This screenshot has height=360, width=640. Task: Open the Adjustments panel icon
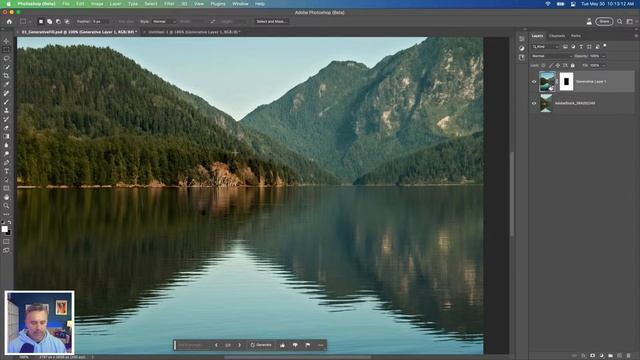[522, 48]
